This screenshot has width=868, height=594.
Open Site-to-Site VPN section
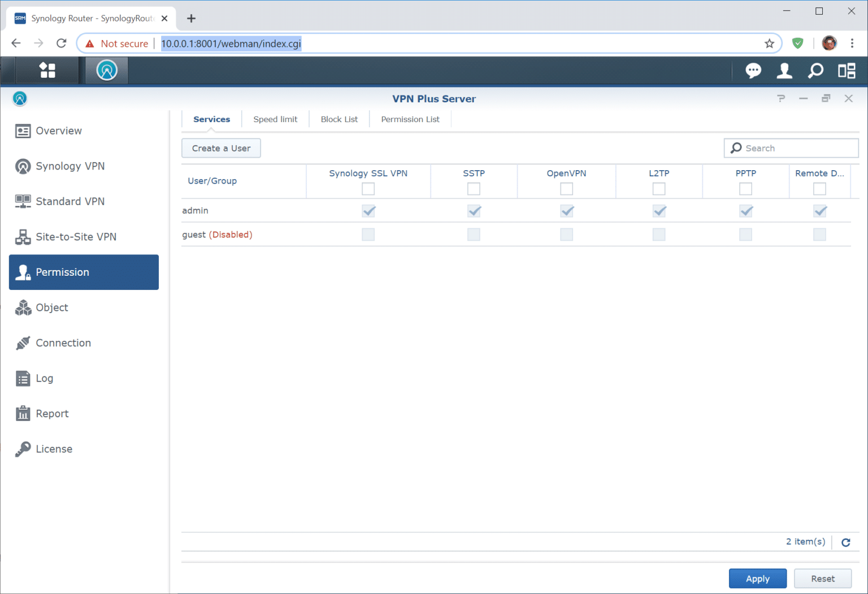click(84, 237)
